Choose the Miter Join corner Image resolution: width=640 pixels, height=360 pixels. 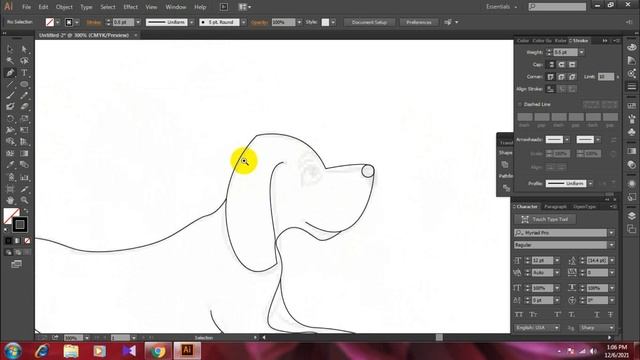point(551,77)
